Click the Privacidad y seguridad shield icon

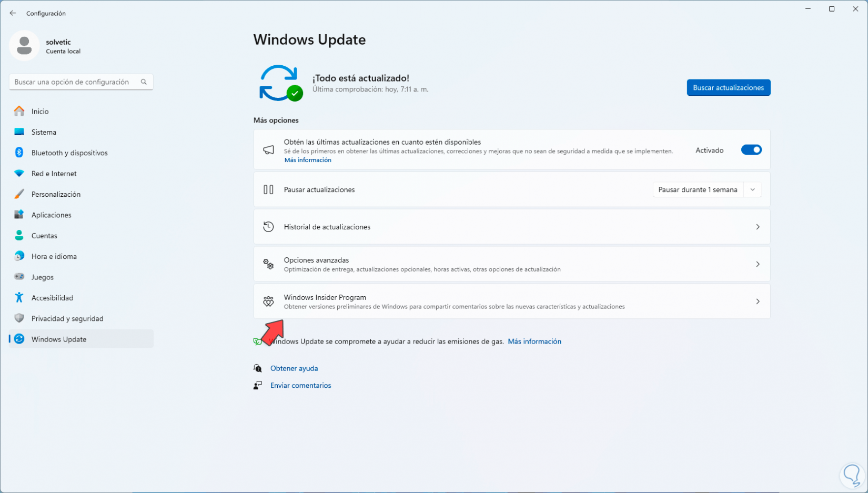19,318
